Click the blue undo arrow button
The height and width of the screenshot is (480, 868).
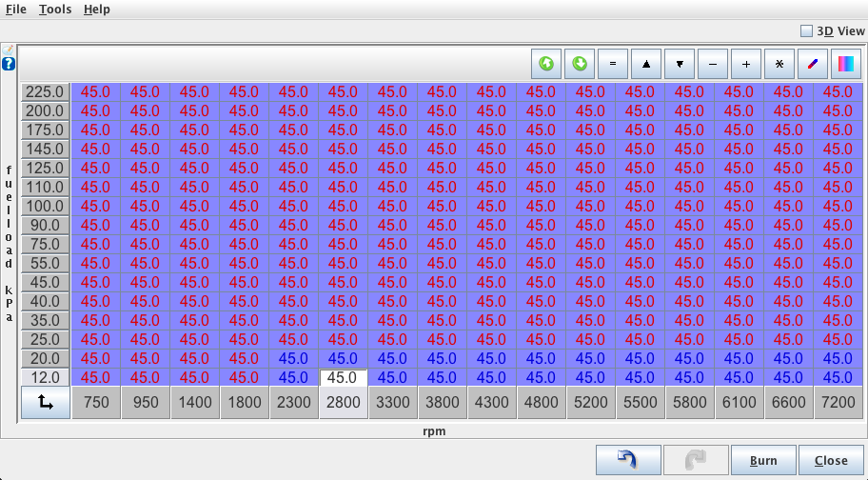pyautogui.click(x=626, y=460)
